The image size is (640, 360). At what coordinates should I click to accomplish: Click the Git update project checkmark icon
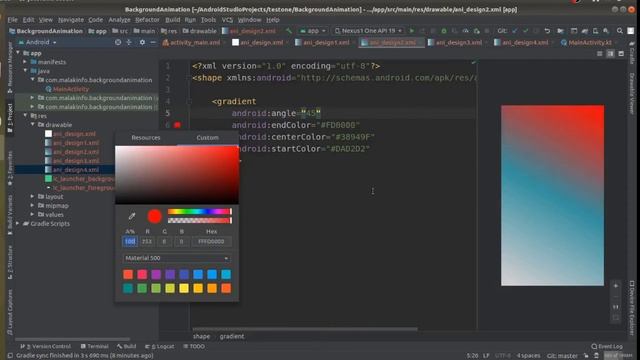(514, 31)
